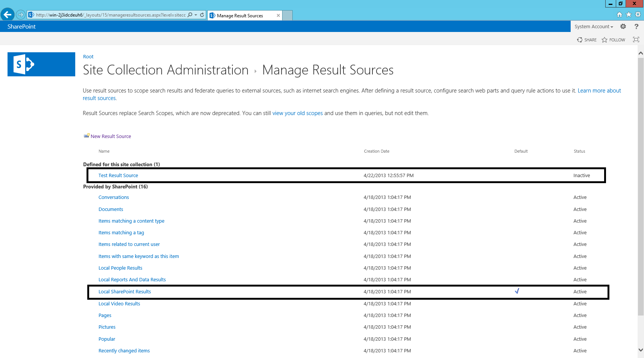Open a new blank browser tab
644x358 pixels.
pos(287,15)
